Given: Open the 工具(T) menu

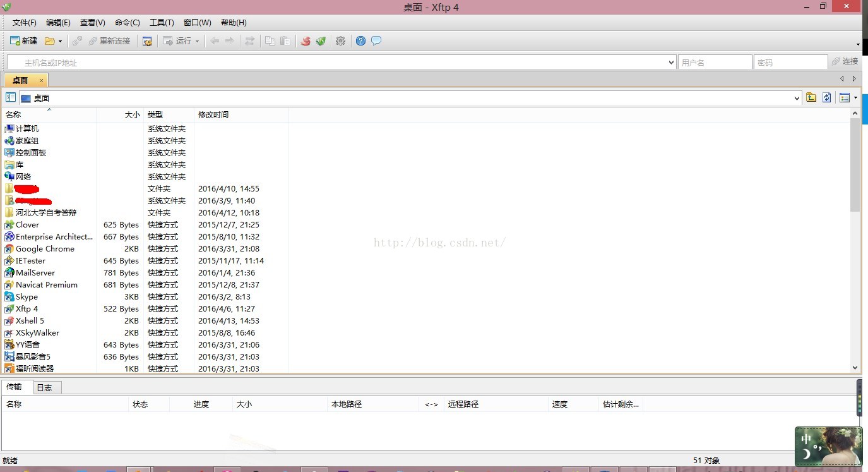Looking at the screenshot, I should point(162,23).
